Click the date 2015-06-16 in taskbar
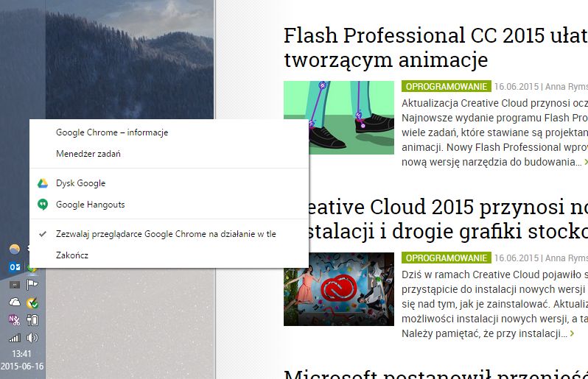The height and width of the screenshot is (379, 588). 22,366
